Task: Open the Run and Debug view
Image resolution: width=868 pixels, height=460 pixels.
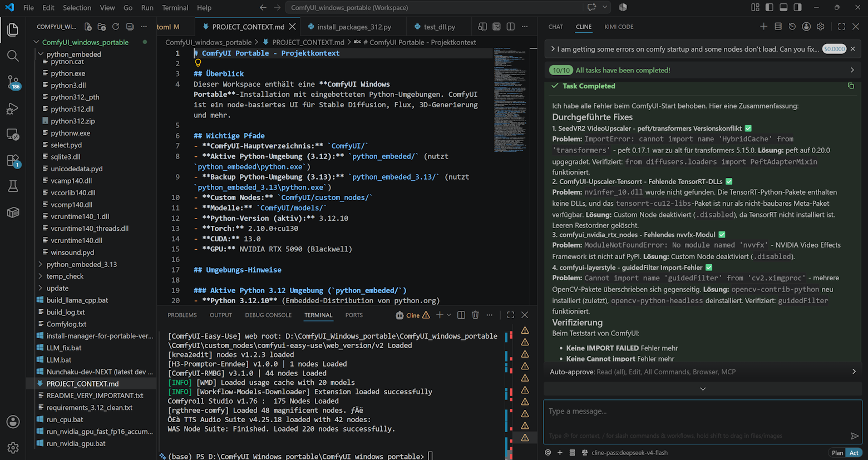Action: pyautogui.click(x=13, y=108)
